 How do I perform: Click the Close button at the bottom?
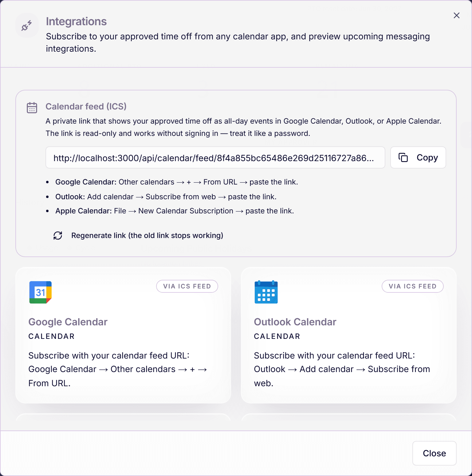point(434,453)
